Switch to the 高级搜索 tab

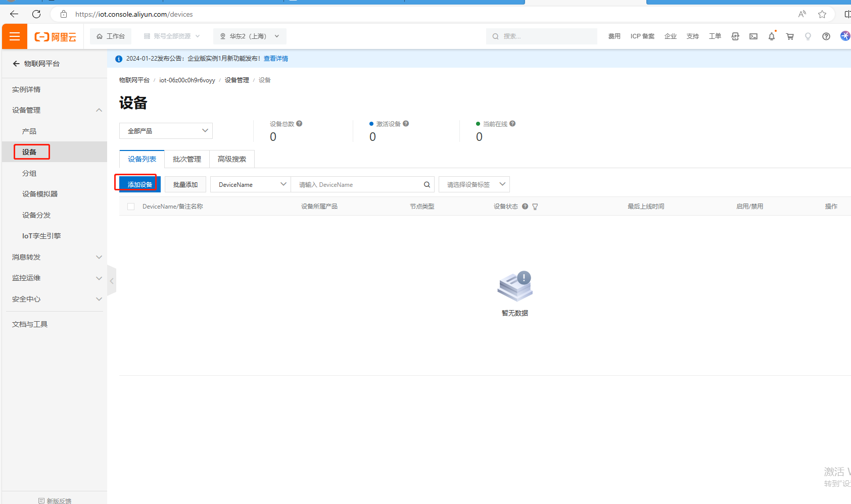231,159
